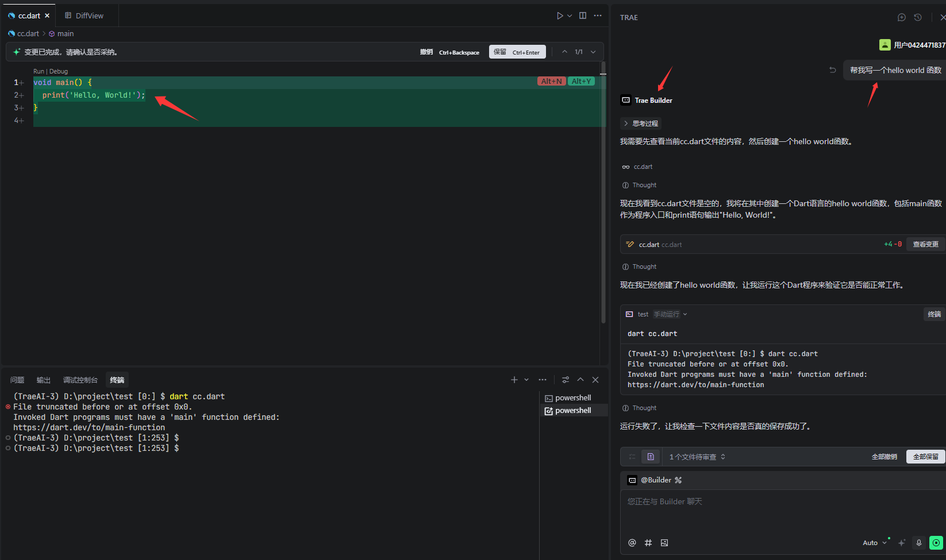Click the Trae Builder agent icon
This screenshot has width=946, height=560.
[626, 100]
